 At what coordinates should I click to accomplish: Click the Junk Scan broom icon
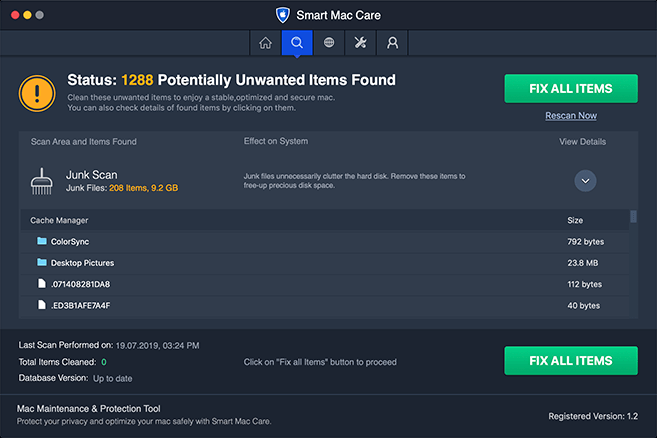pos(43,180)
